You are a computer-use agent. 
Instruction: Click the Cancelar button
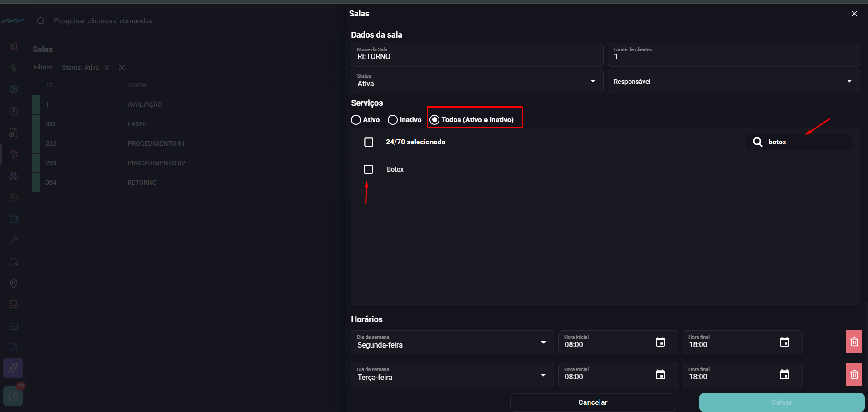(593, 402)
